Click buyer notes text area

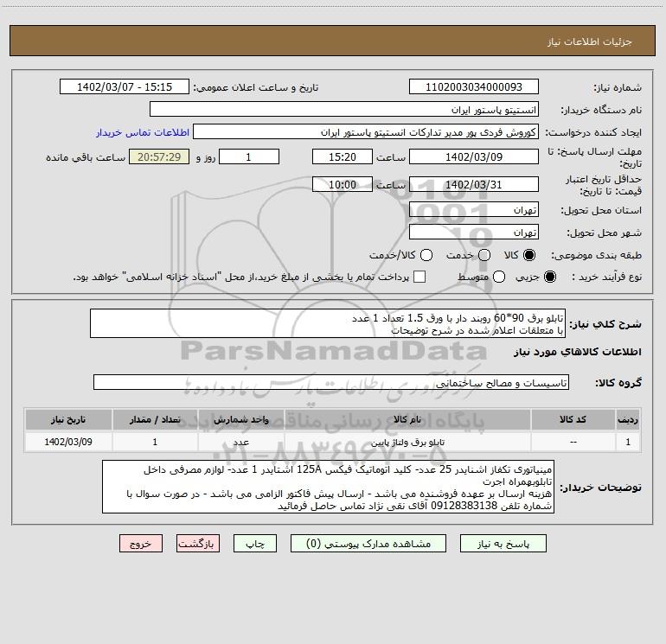(328, 487)
